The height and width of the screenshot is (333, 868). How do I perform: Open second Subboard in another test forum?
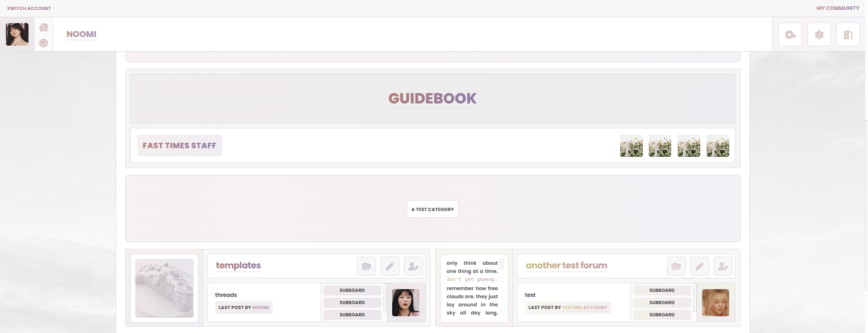point(662,302)
